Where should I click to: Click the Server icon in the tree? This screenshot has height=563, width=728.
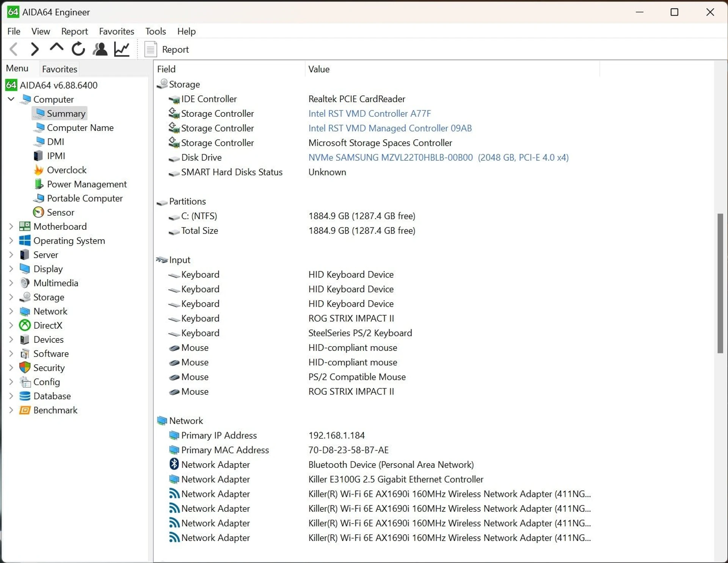[x=25, y=254]
